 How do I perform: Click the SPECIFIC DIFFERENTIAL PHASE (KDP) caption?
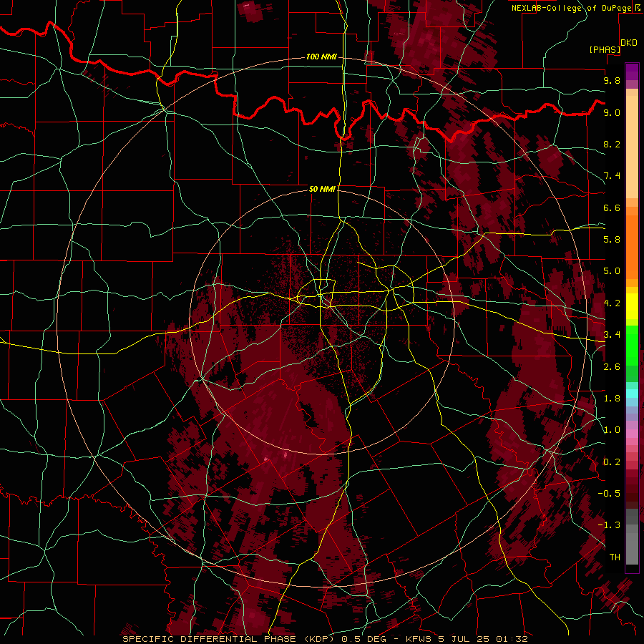(227, 639)
